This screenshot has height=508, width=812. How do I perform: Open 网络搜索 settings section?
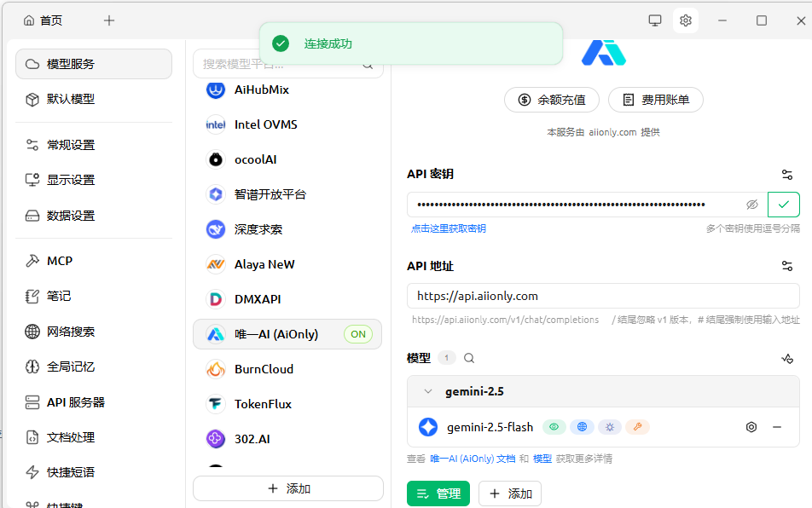[x=94, y=332]
